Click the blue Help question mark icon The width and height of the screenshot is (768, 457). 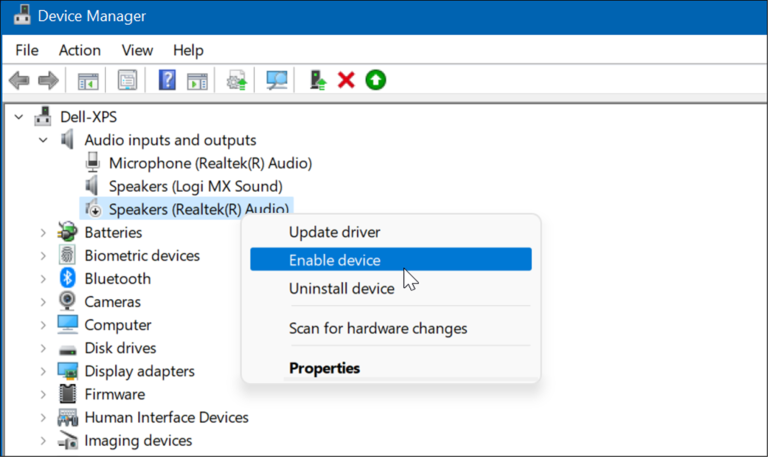point(167,80)
